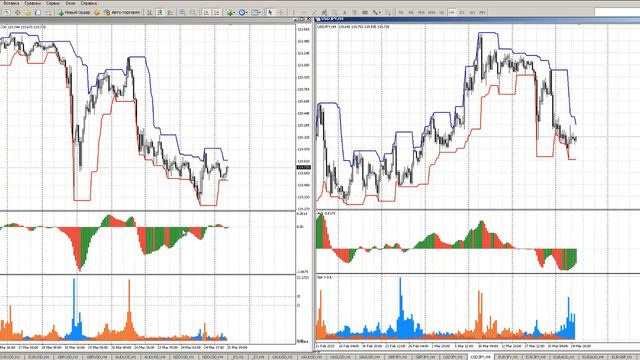
Task: Select the horizontal line tool
Action: coord(304,13)
